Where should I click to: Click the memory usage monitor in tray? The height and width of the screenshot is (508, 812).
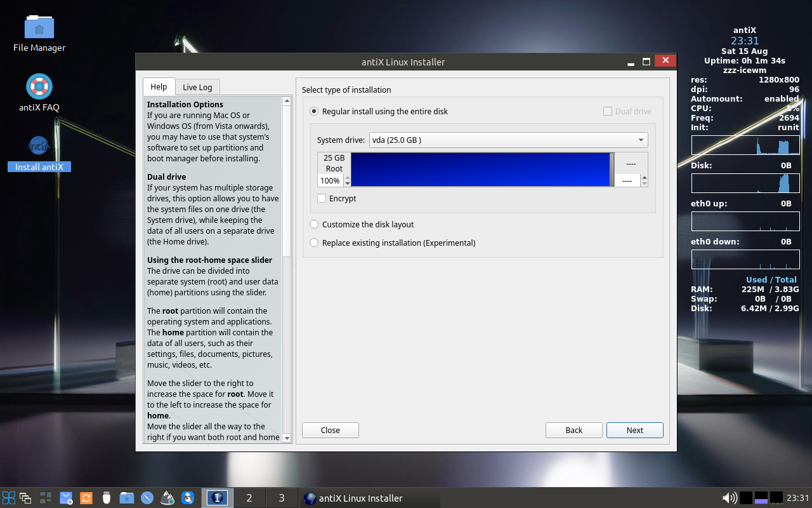click(x=761, y=498)
